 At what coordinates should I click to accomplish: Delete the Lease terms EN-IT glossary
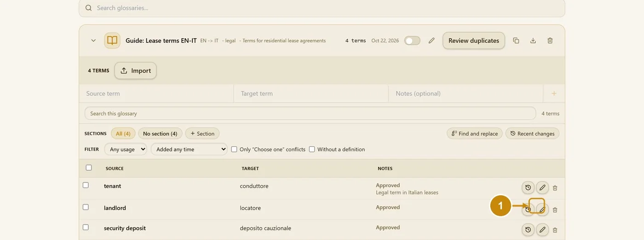550,41
